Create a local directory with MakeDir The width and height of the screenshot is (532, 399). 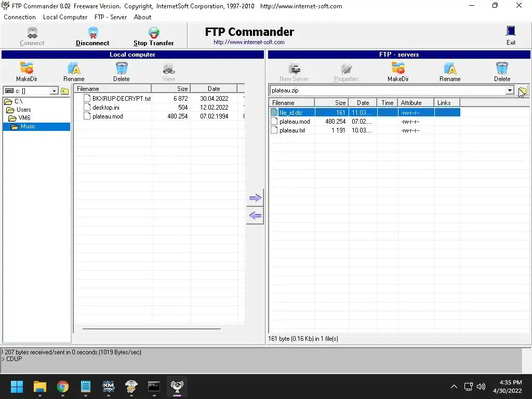tap(26, 72)
